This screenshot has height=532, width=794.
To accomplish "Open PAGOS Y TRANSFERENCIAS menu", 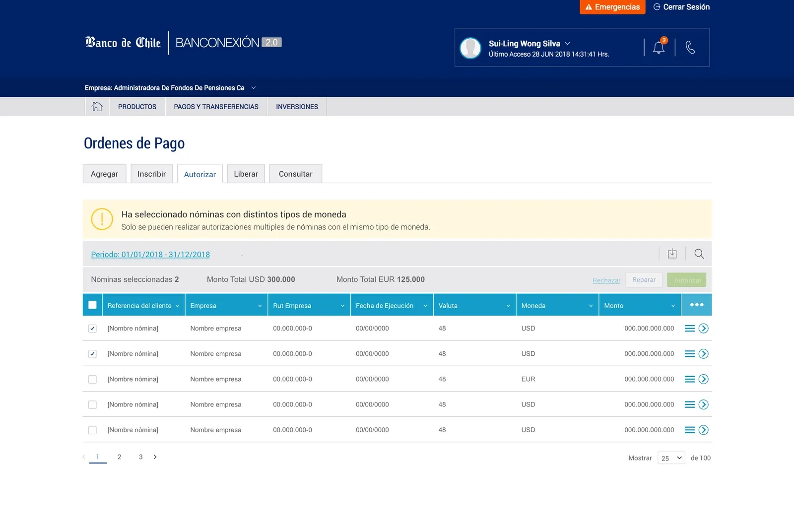I will coord(216,107).
